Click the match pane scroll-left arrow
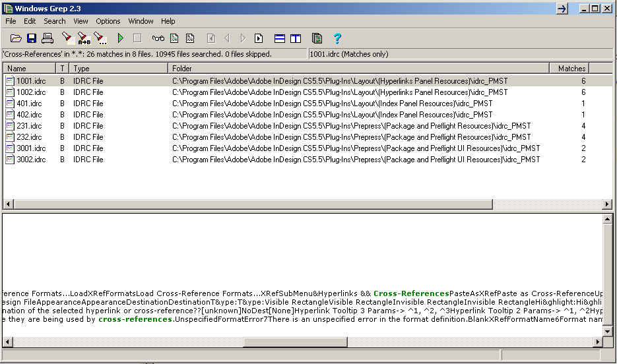The width and height of the screenshot is (617, 364). point(7,342)
